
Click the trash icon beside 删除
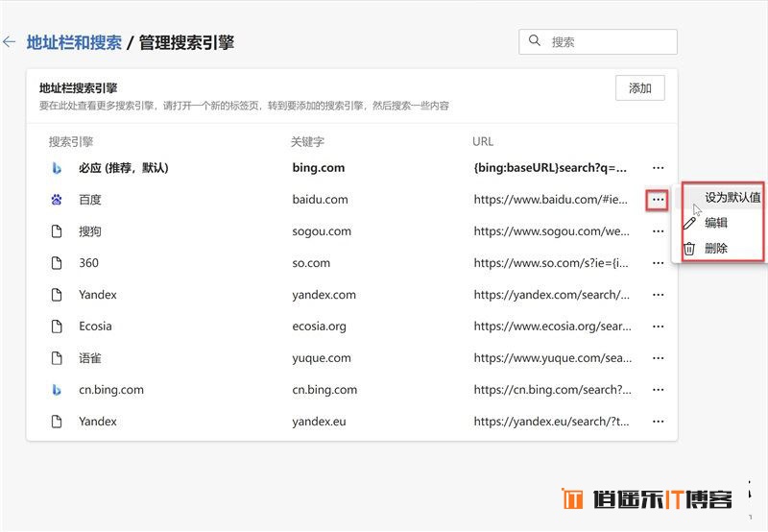point(689,249)
